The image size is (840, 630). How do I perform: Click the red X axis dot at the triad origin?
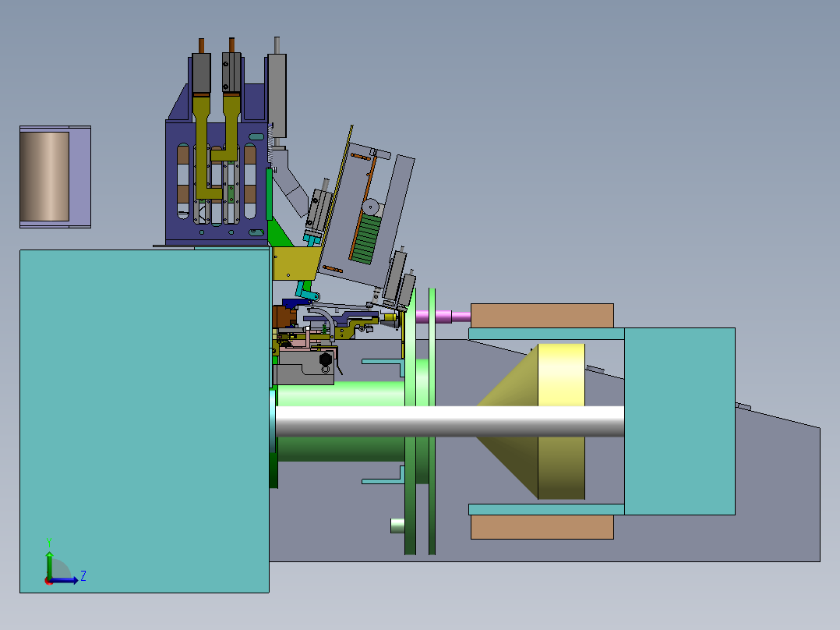(x=48, y=582)
